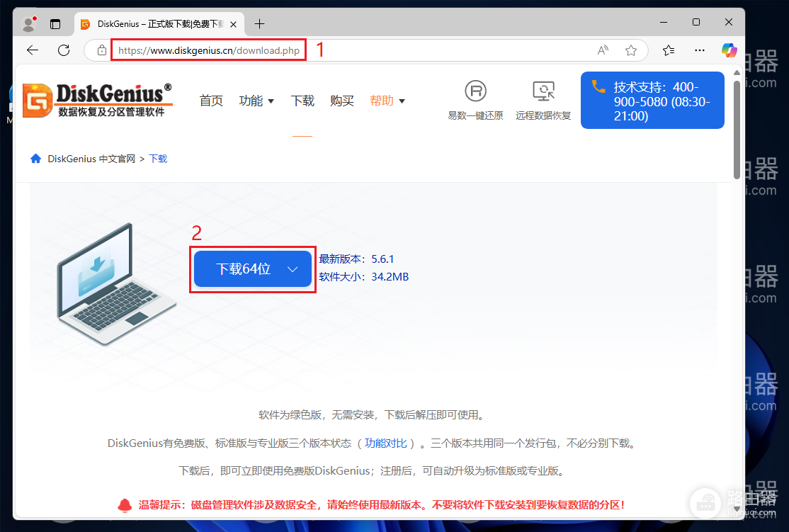This screenshot has width=789, height=532.
Task: Click the home icon in breadcrumb
Action: point(35,159)
